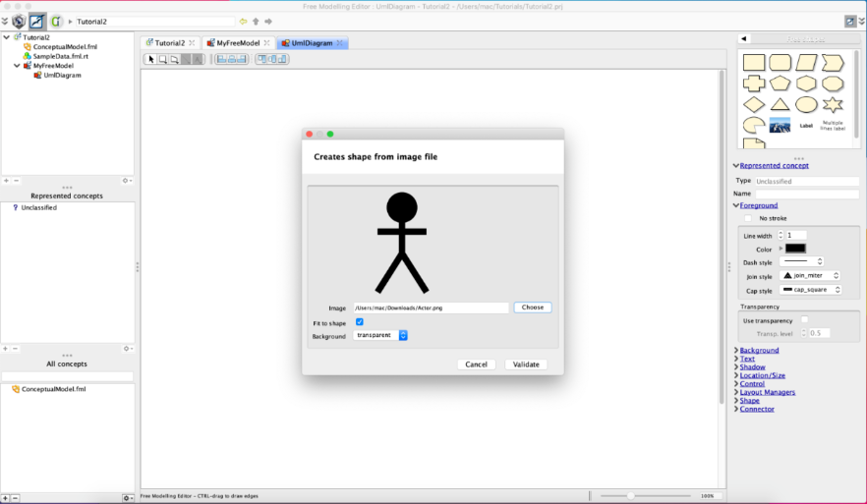Toggle the No stroke checkbox

click(x=748, y=218)
